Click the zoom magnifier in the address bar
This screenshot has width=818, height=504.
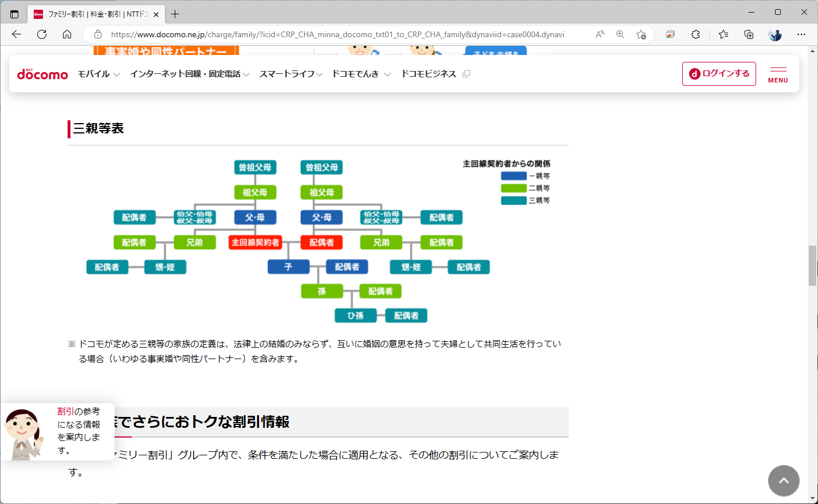tap(620, 34)
